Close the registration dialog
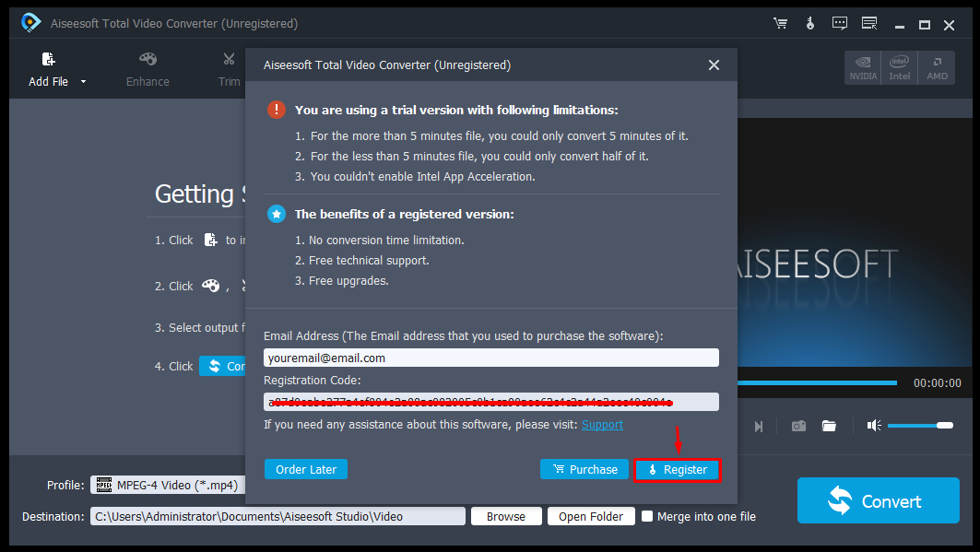 click(x=714, y=65)
